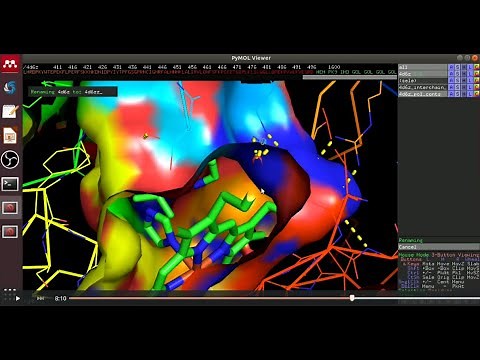Open the Hide menu for the 'all' object
Image resolution: width=480 pixels, height=360 pixels.
coord(464,67)
